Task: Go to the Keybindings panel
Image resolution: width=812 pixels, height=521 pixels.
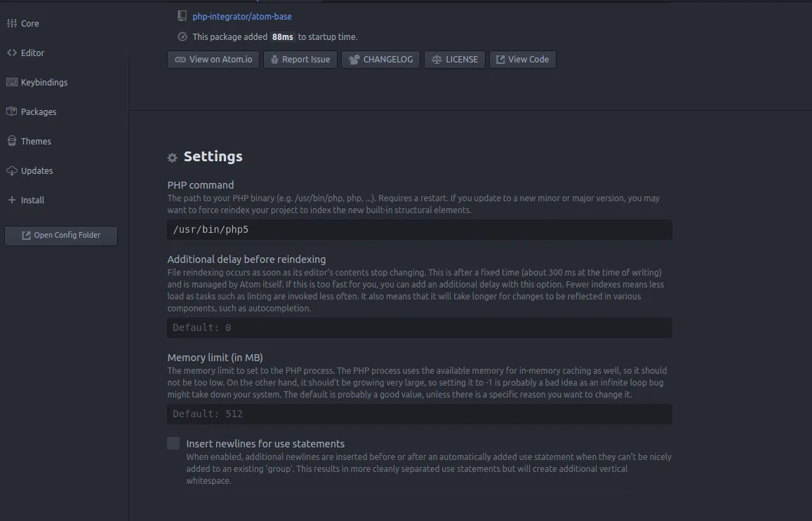Action: tap(44, 82)
